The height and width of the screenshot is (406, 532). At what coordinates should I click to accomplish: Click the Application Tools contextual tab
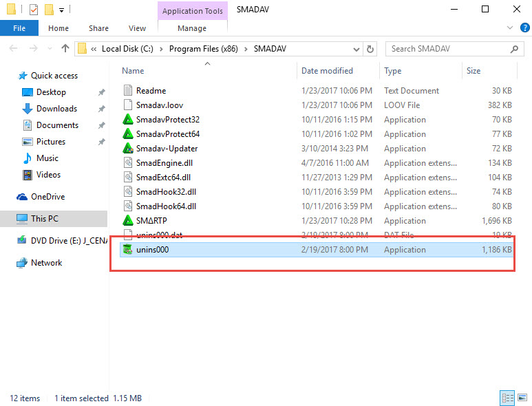pyautogui.click(x=193, y=11)
